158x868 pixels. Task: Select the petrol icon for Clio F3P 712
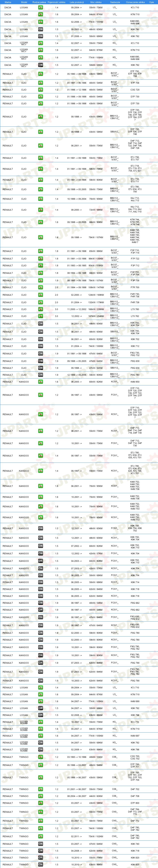[40, 266]
